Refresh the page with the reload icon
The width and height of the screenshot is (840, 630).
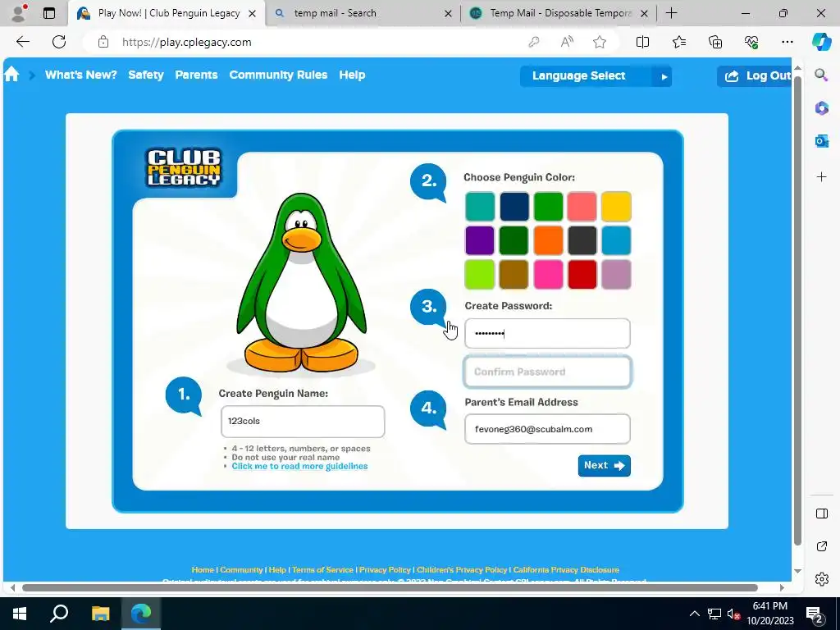59,42
